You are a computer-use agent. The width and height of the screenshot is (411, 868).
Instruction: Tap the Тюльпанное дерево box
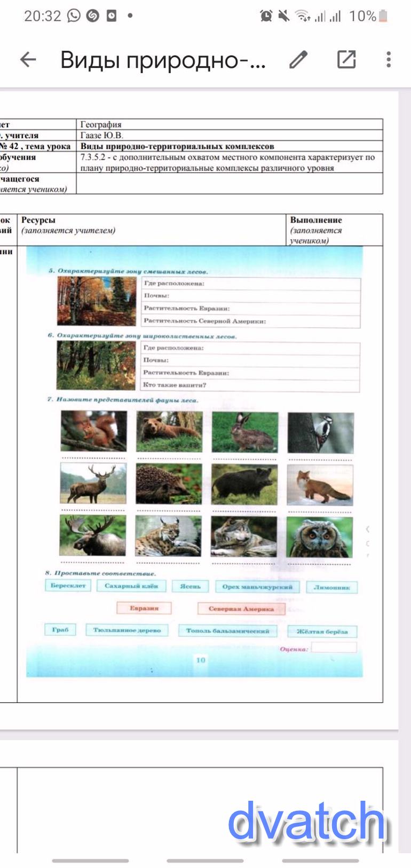tap(127, 630)
